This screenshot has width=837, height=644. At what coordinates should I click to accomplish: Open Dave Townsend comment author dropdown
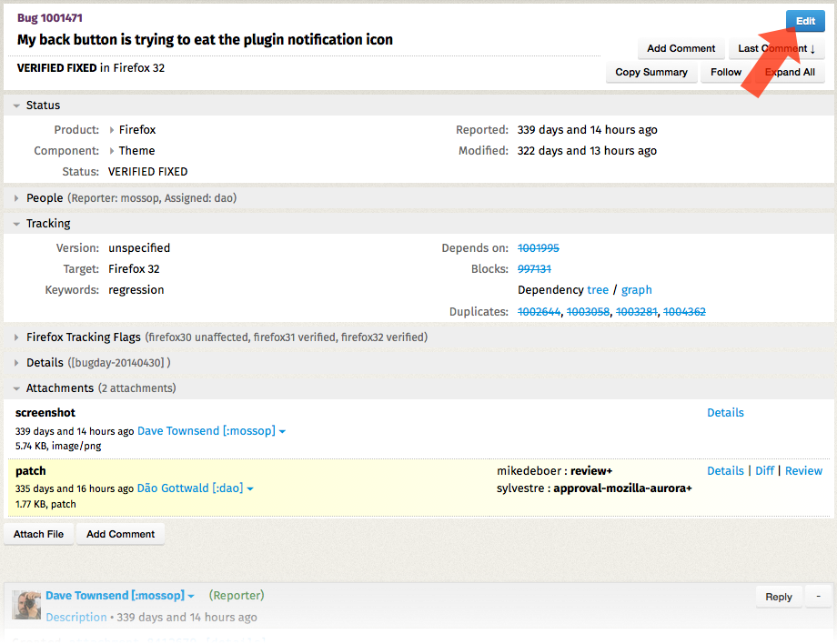(x=191, y=596)
